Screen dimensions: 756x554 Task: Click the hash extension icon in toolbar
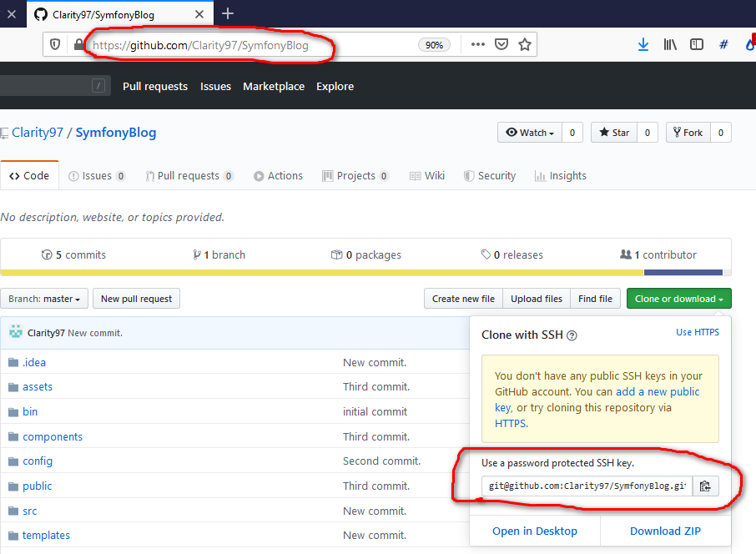click(723, 45)
